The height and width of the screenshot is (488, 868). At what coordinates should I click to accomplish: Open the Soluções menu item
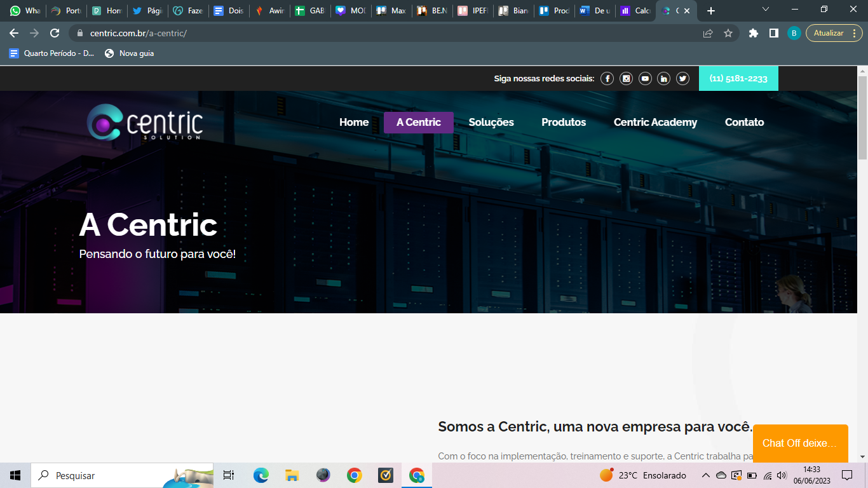(491, 122)
